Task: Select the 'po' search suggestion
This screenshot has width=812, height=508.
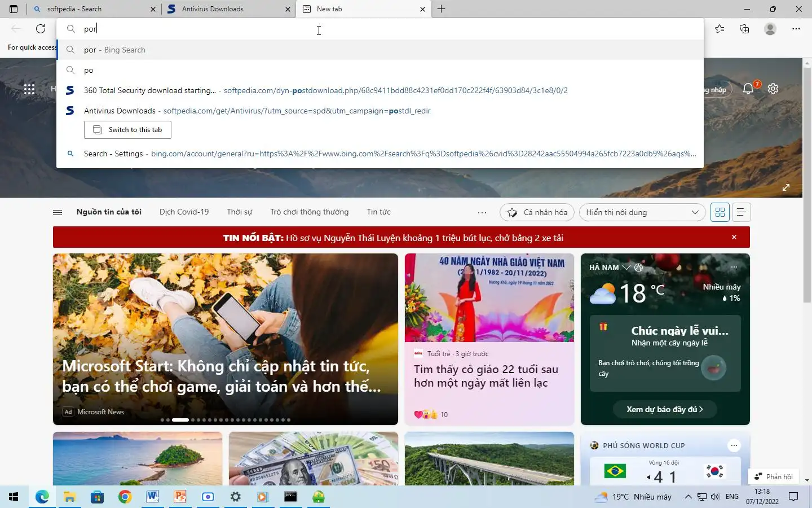Action: pyautogui.click(x=380, y=70)
